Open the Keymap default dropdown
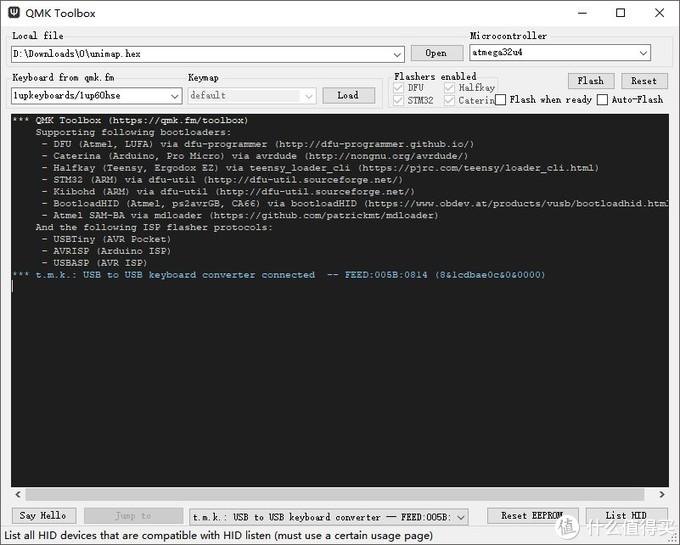 [x=309, y=96]
